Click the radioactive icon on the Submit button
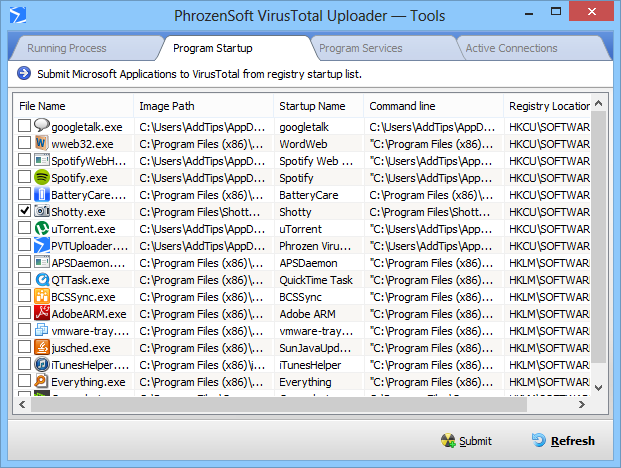 [x=448, y=440]
